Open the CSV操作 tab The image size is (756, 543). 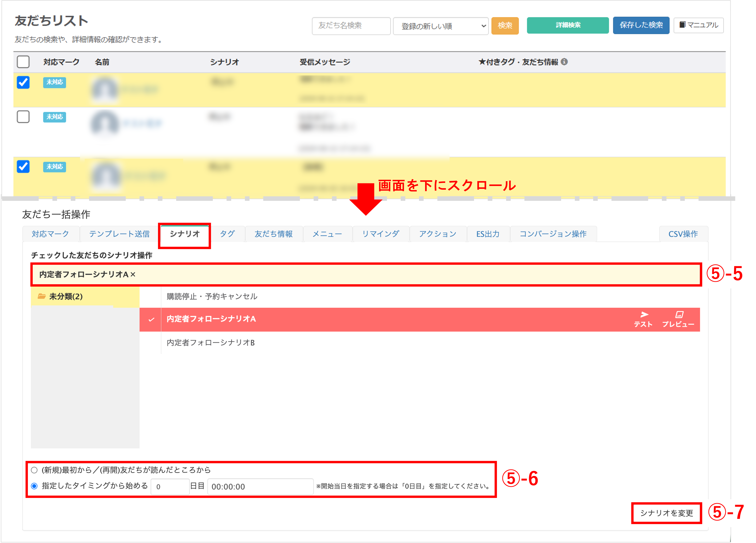[683, 234]
